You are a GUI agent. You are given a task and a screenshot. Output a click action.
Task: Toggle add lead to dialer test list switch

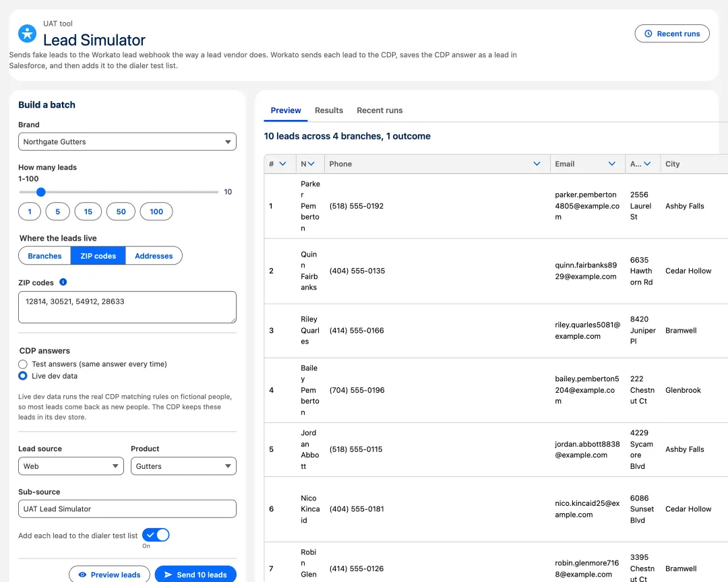coord(156,535)
